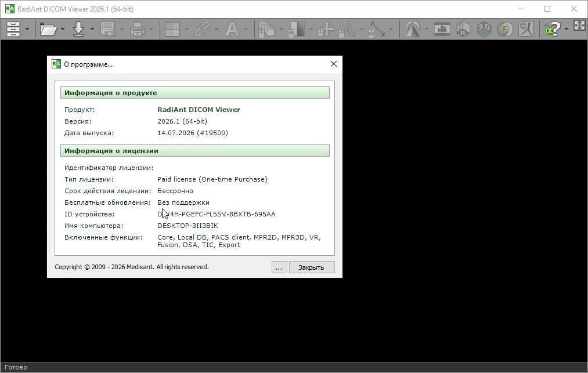588x373 pixels.
Task: Minimize the RadiAnt main window
Action: point(521,9)
